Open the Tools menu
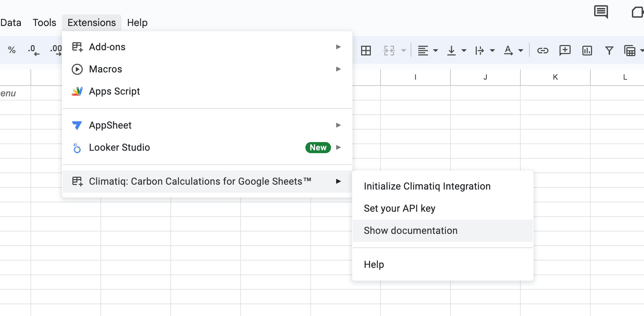The height and width of the screenshot is (316, 644). tap(44, 23)
